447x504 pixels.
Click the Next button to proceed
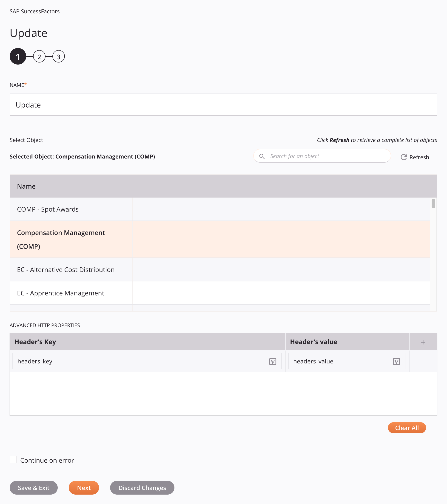coord(84,488)
